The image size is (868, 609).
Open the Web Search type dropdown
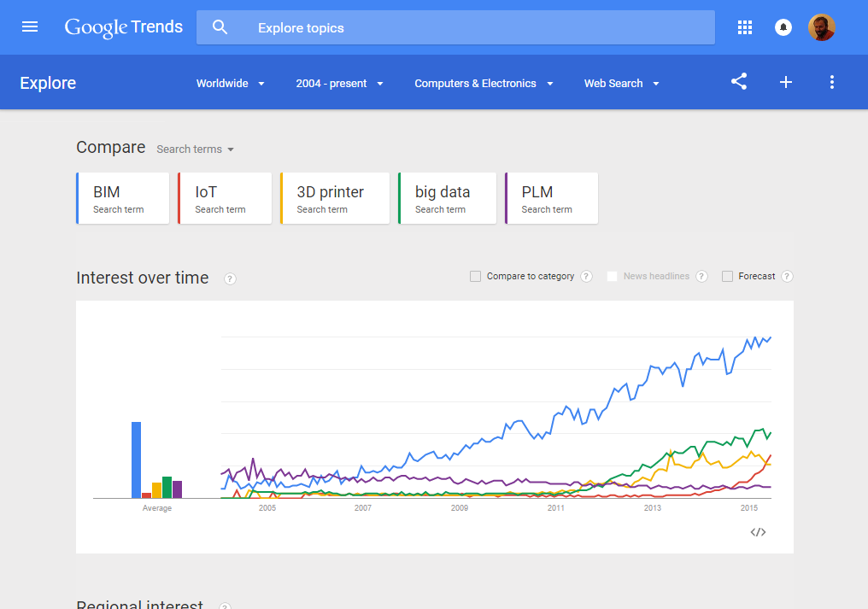pyautogui.click(x=621, y=84)
